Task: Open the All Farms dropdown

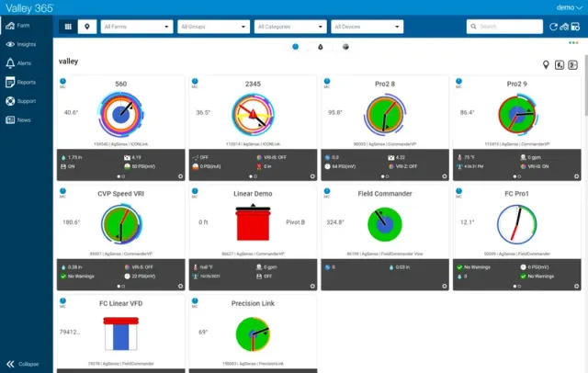Action: pyautogui.click(x=136, y=27)
